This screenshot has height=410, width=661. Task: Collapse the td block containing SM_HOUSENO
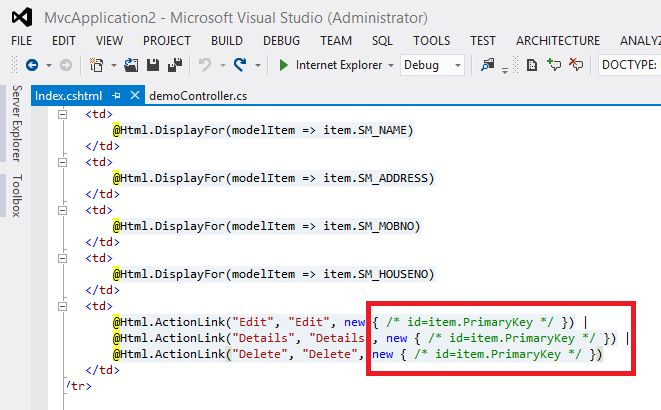(62, 258)
